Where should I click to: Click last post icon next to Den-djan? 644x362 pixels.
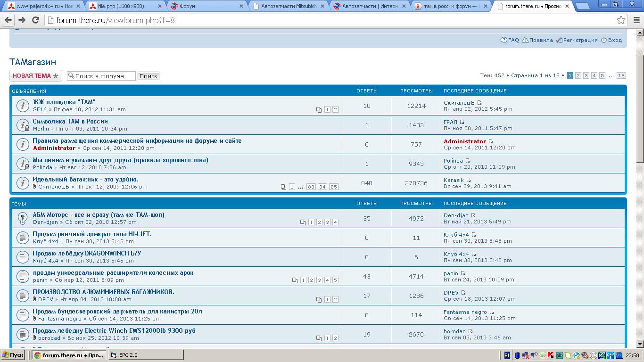(473, 215)
